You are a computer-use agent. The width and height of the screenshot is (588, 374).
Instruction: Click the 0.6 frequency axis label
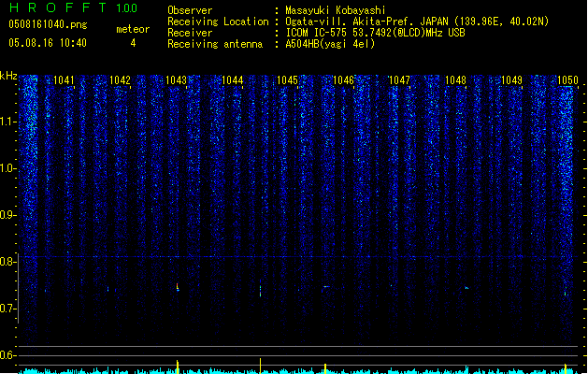pyautogui.click(x=7, y=355)
